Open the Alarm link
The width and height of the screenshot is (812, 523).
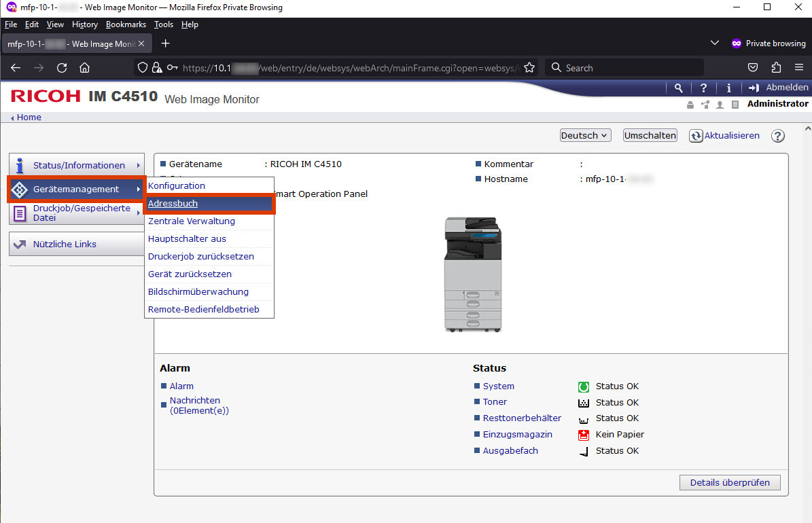182,386
